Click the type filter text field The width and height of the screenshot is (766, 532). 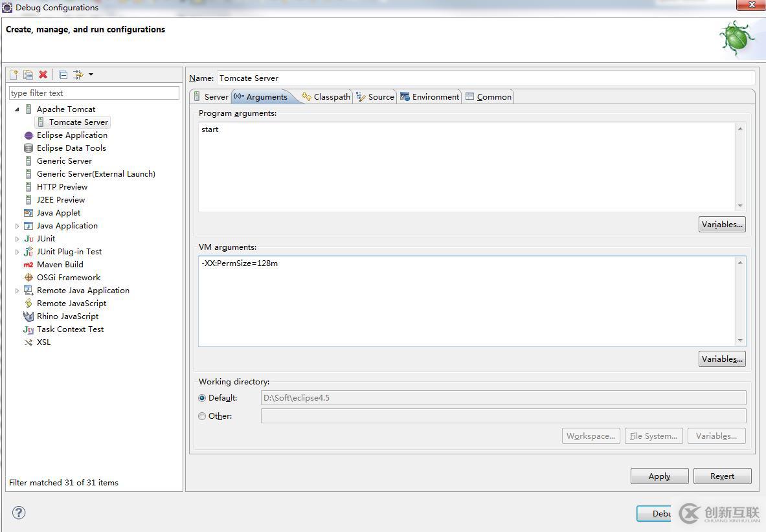(x=94, y=93)
